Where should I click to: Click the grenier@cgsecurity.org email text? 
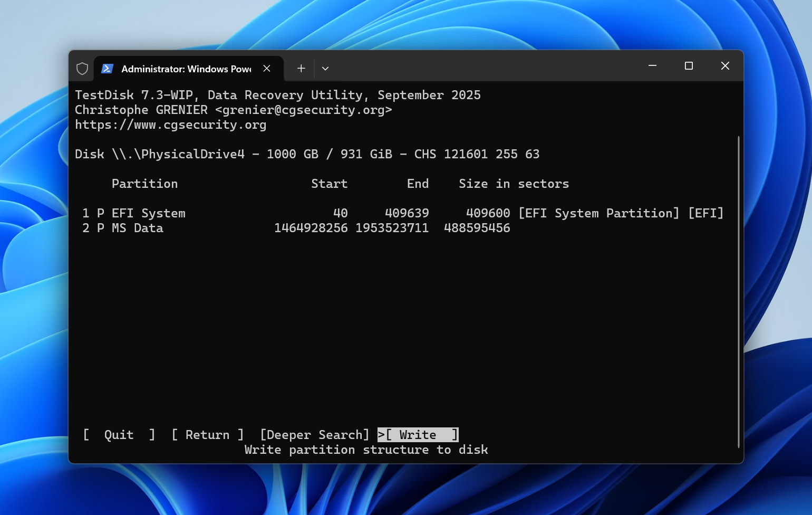(304, 110)
